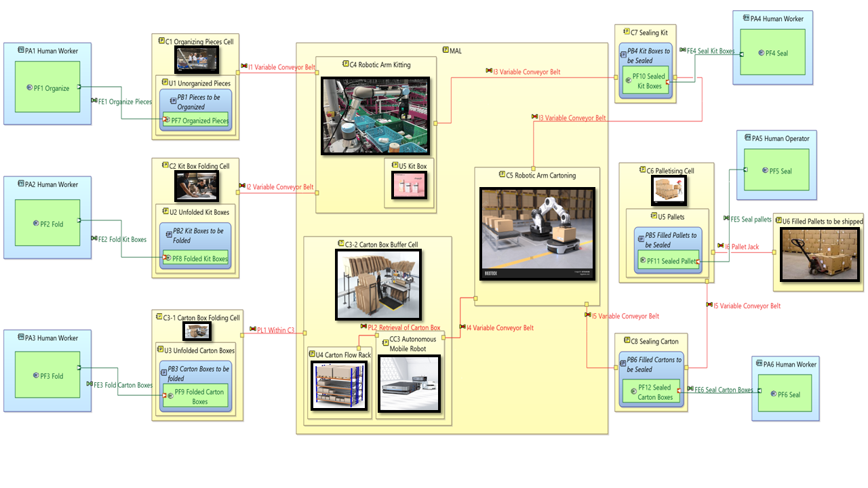The width and height of the screenshot is (868, 488).
Task: Click the PF6 Seal function block
Action: click(785, 394)
